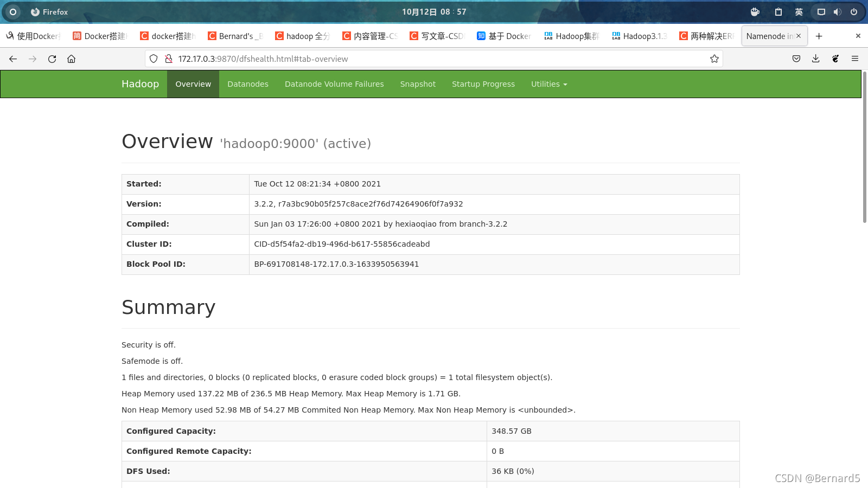This screenshot has width=868, height=488.
Task: Open the power menu icon
Action: (854, 11)
